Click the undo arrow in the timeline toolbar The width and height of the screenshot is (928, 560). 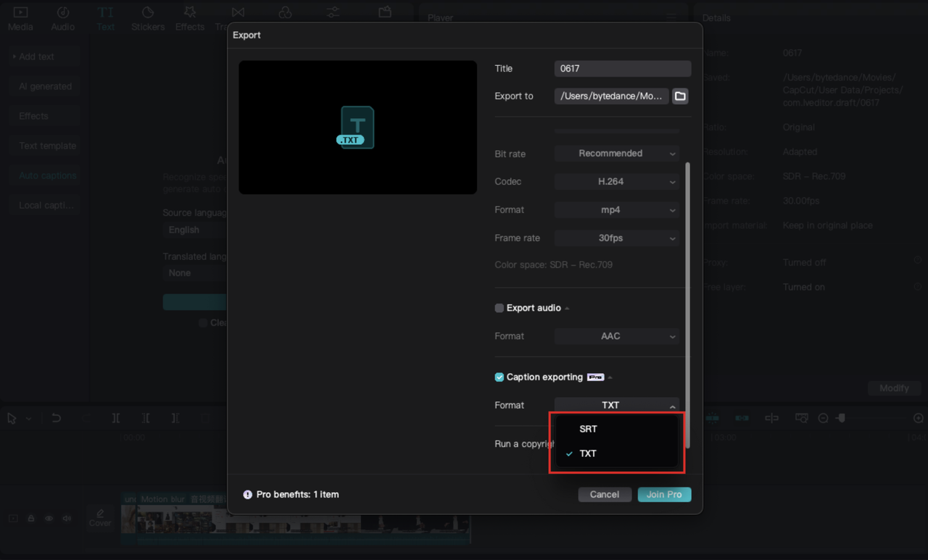[56, 418]
